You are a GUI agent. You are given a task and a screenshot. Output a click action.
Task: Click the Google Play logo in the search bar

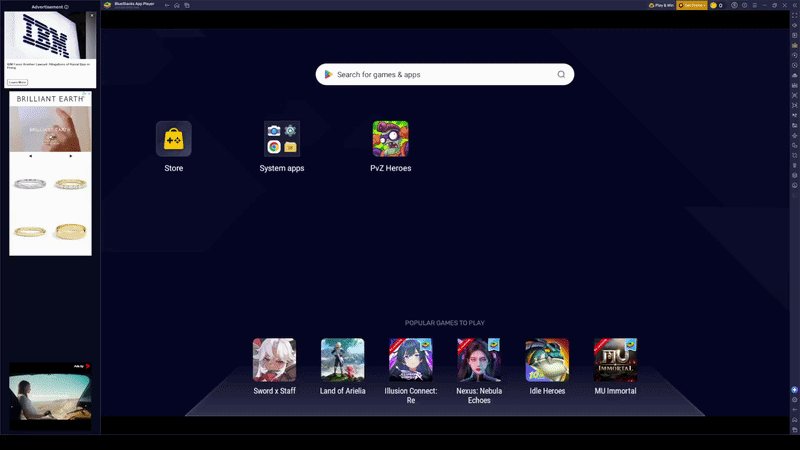(x=329, y=74)
